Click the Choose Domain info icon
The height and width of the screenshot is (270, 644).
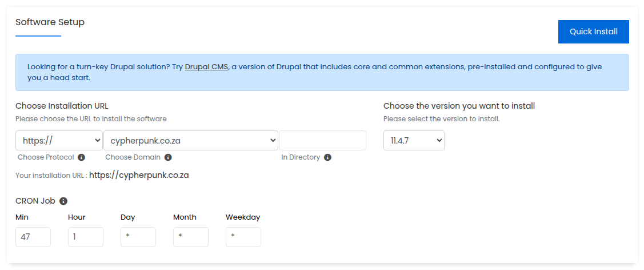(x=168, y=157)
